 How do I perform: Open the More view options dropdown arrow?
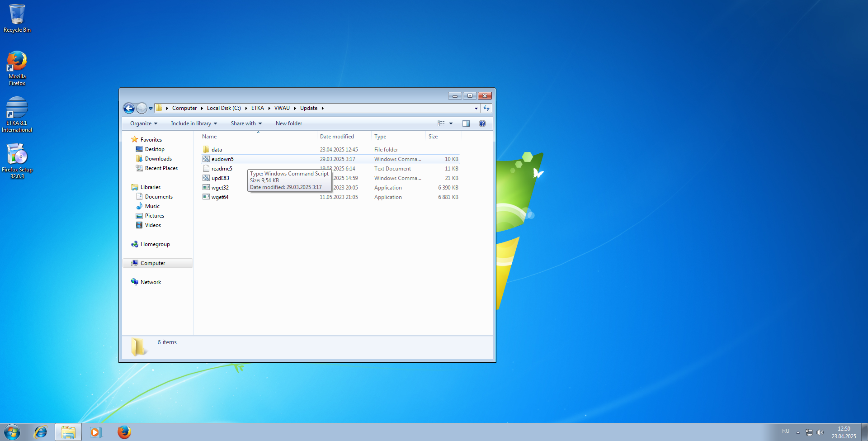click(451, 123)
